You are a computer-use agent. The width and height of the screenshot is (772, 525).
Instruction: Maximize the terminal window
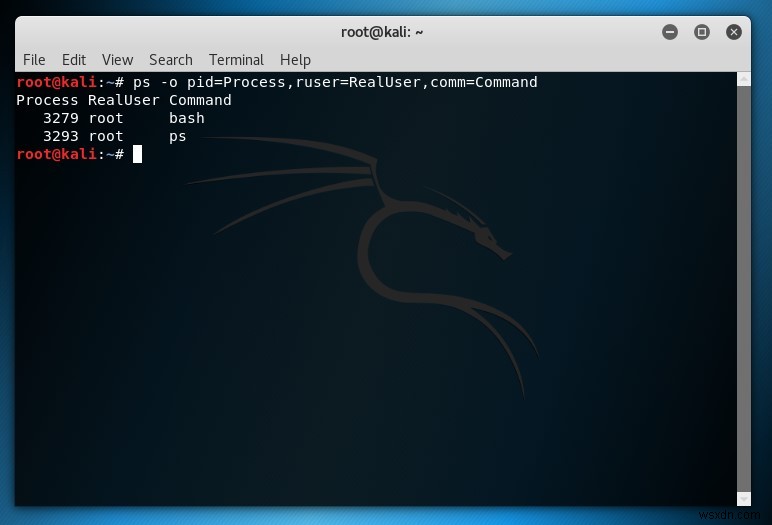[x=702, y=33]
